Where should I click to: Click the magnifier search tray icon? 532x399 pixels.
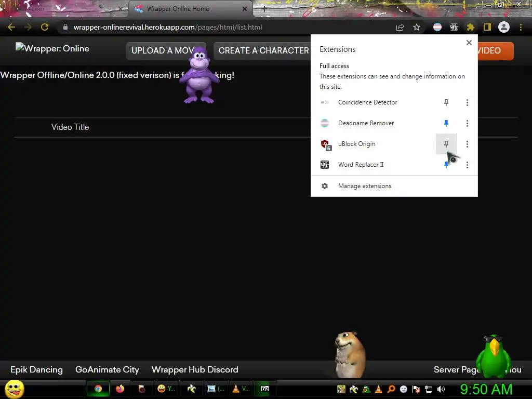[x=391, y=389]
